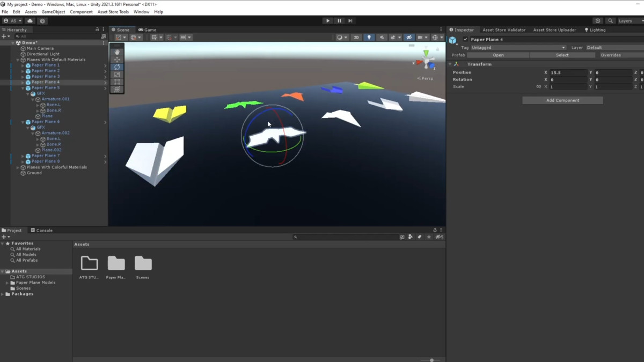The width and height of the screenshot is (644, 362).
Task: Open the GameObject menu
Action: pos(53,12)
